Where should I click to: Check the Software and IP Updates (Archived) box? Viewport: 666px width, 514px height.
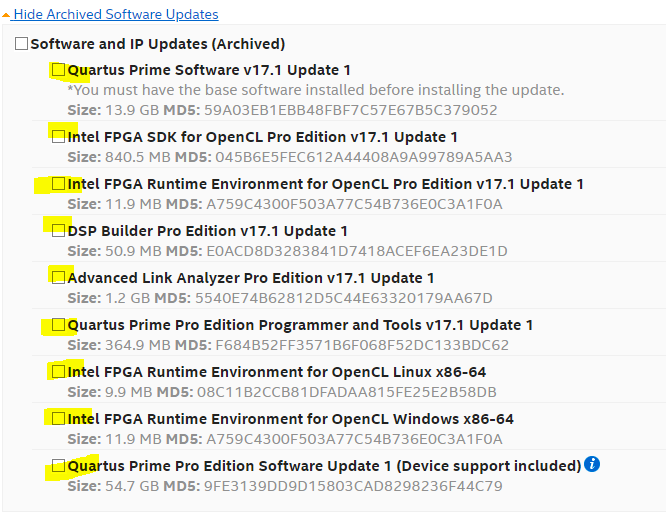point(22,44)
